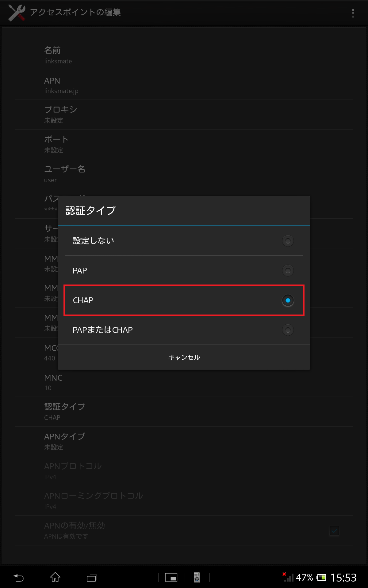Viewport: 368px width, 588px height.
Task: Tap the アクセスポイントの編集 title text
Action: pyautogui.click(x=75, y=12)
